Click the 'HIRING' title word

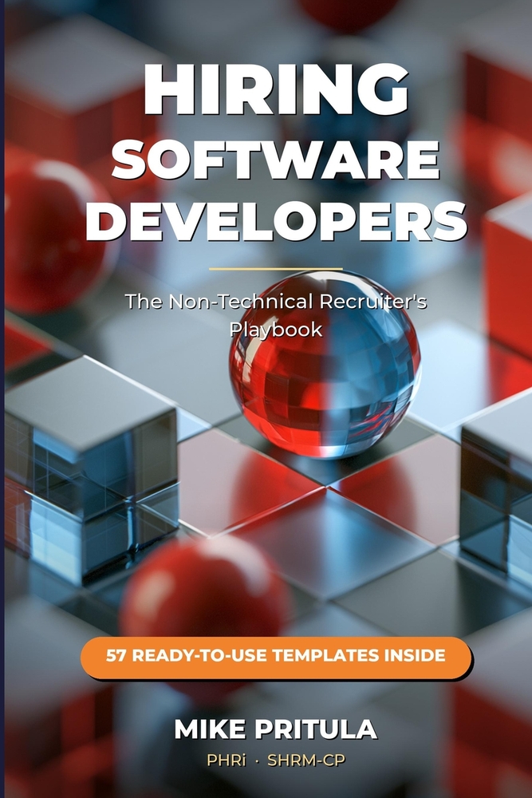pyautogui.click(x=276, y=91)
